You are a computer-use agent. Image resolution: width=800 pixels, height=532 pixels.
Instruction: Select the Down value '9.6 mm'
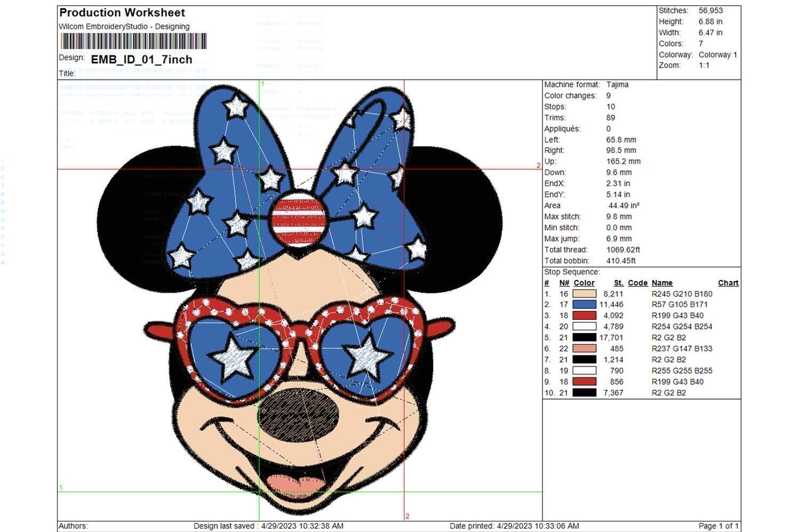[x=619, y=173]
